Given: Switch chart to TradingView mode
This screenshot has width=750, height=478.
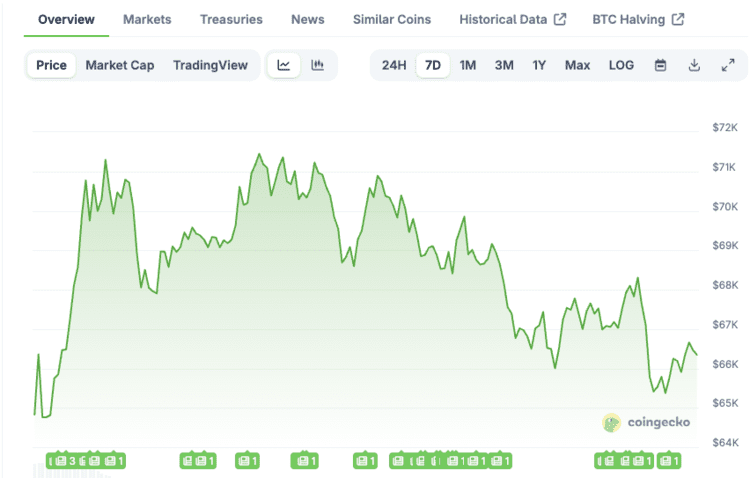Looking at the screenshot, I should click(210, 65).
